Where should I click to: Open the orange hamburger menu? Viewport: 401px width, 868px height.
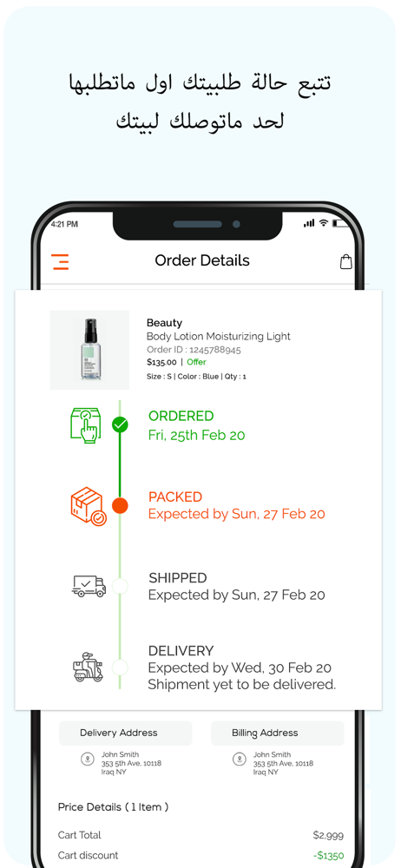61,262
